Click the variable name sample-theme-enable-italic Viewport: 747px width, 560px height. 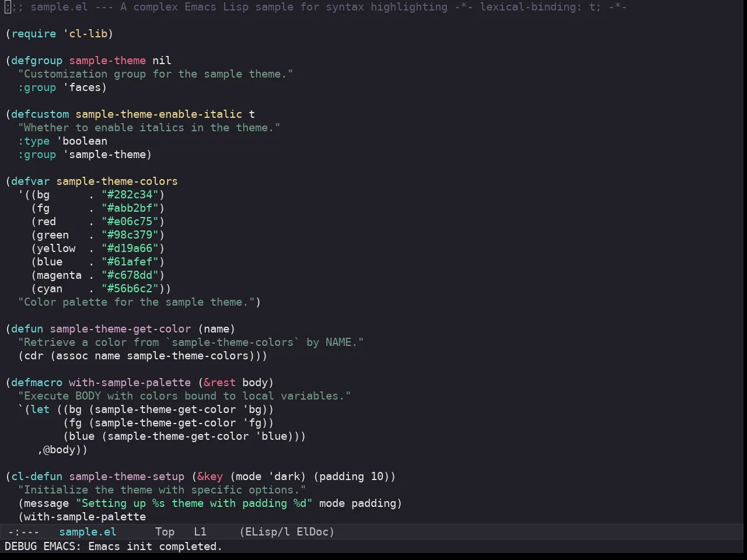coord(159,114)
